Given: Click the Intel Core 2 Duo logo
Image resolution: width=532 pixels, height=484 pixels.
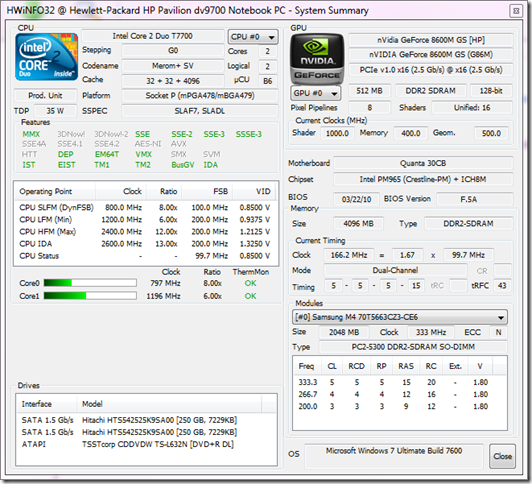Looking at the screenshot, I should pos(46,57).
